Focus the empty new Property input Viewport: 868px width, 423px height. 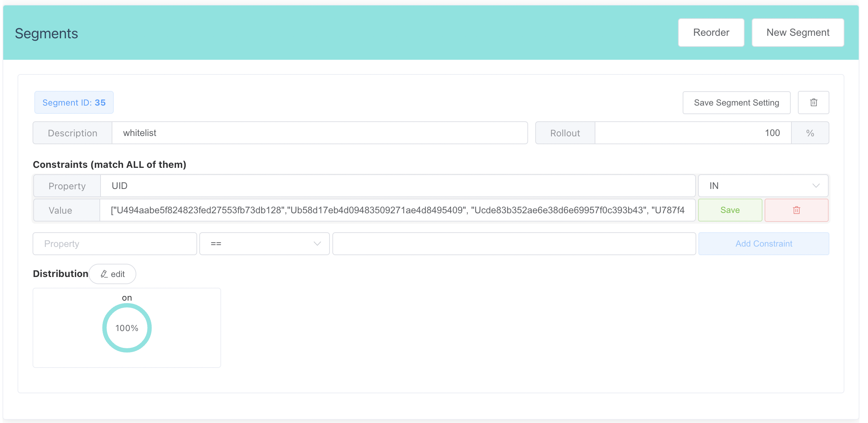[x=114, y=244]
